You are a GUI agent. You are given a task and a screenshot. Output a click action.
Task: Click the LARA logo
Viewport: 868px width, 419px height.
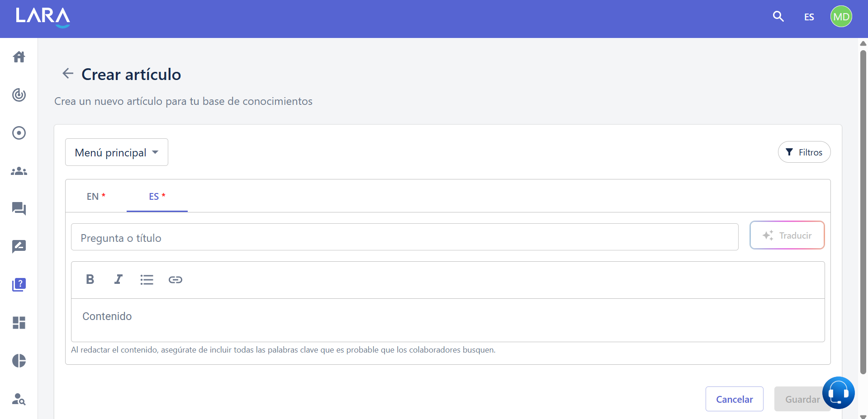[x=43, y=17]
